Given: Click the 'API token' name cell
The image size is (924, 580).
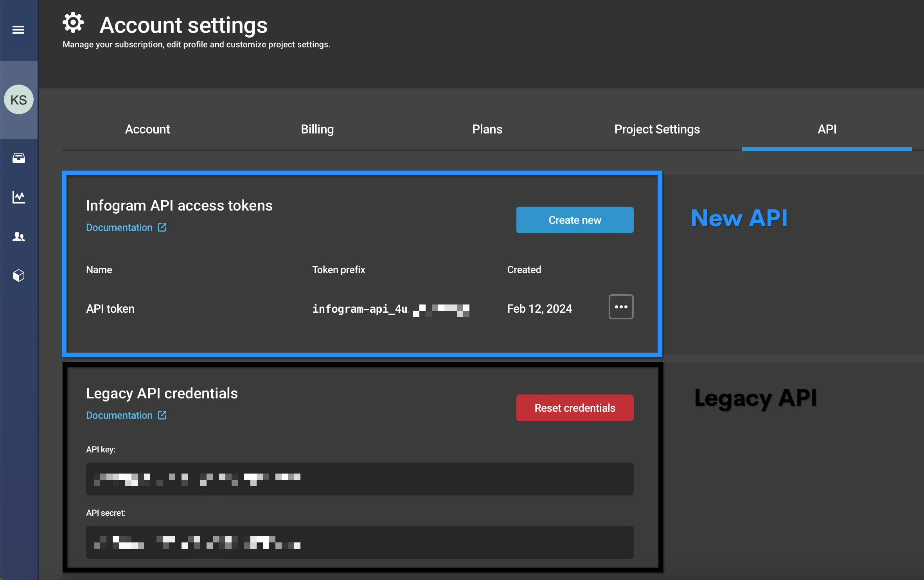Looking at the screenshot, I should [110, 309].
